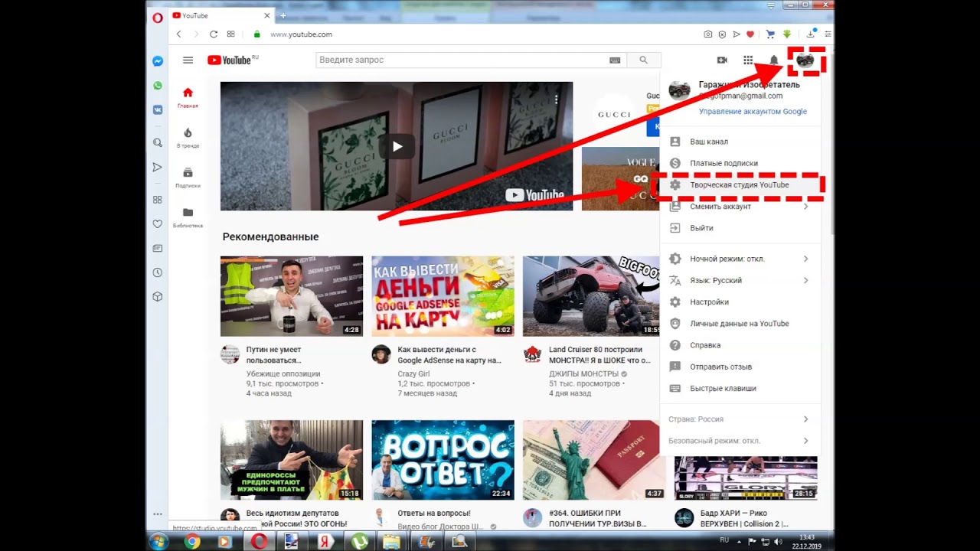This screenshot has height=551, width=980.
Task: Open notifications bell icon
Action: click(774, 60)
